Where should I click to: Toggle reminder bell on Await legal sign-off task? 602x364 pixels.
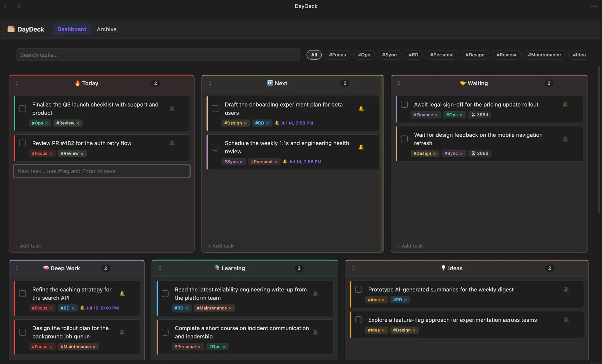(565, 104)
